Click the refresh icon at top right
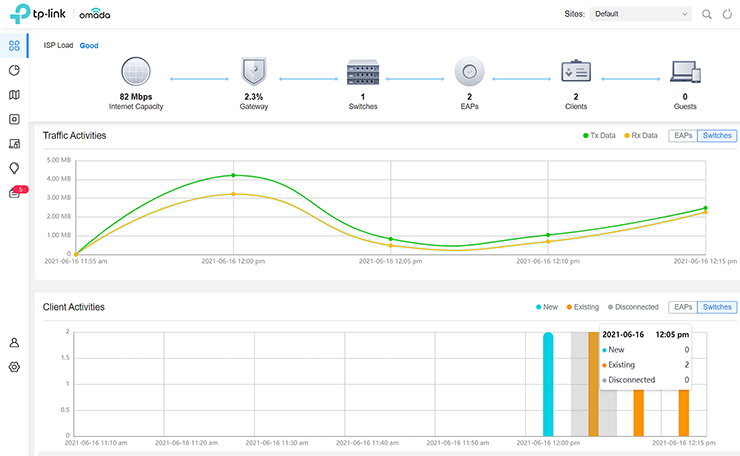The image size is (740, 456). point(726,15)
